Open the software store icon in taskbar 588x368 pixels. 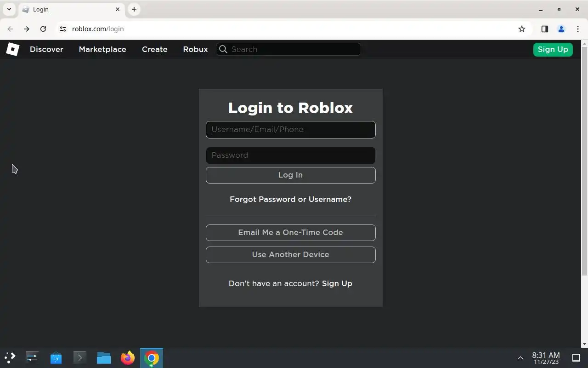click(x=56, y=358)
